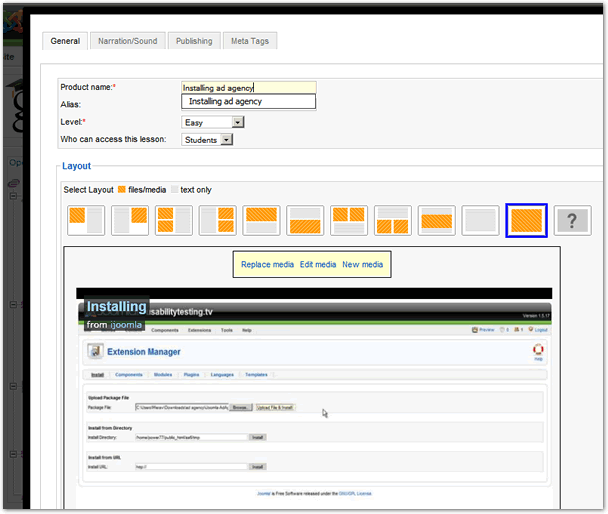Click the Extension Manager heading text
Screen dimensions: 608x514
[144, 352]
